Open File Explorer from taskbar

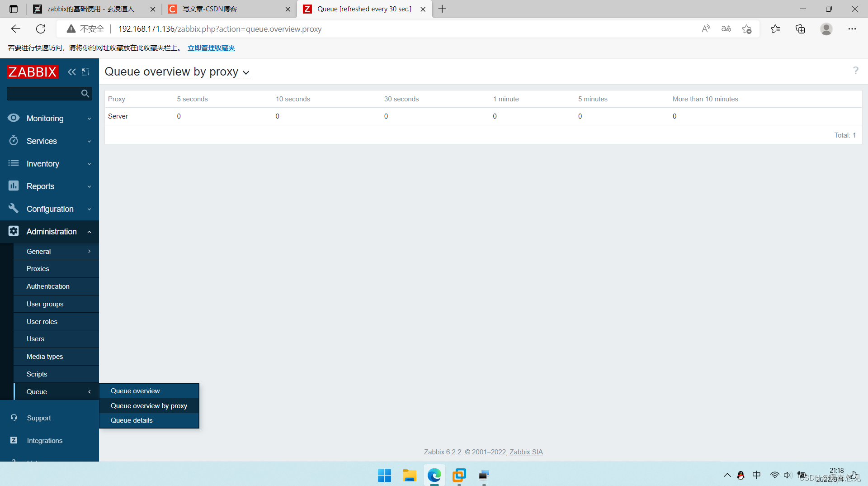pyautogui.click(x=409, y=475)
